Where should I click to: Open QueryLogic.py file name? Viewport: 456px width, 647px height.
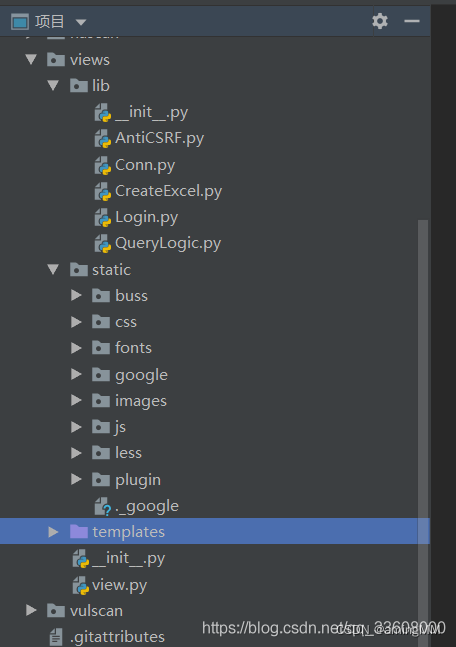pyautogui.click(x=168, y=243)
